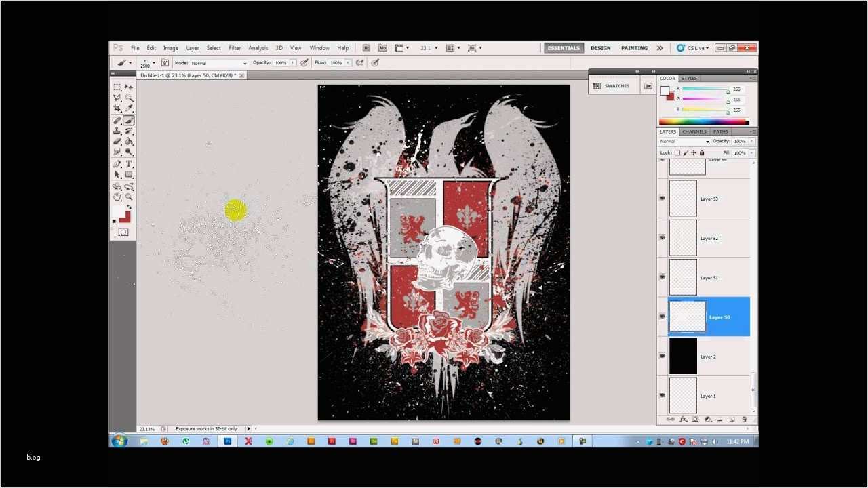Launch Mini Bridge from the menu bar

[x=382, y=48]
